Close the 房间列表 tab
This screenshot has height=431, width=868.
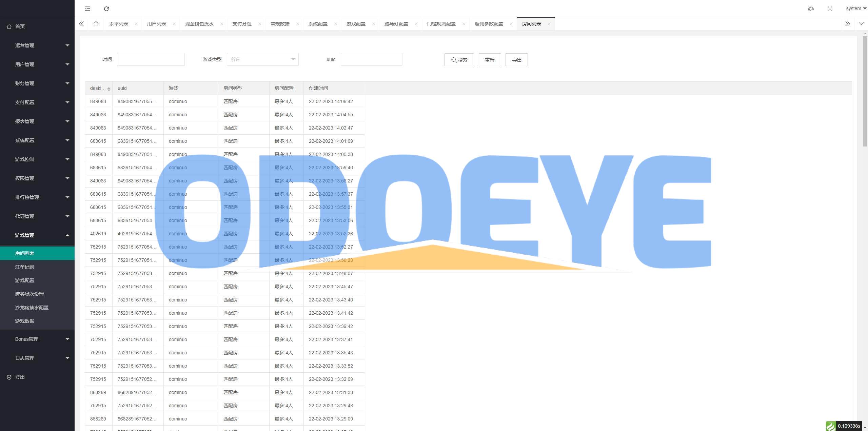(549, 24)
